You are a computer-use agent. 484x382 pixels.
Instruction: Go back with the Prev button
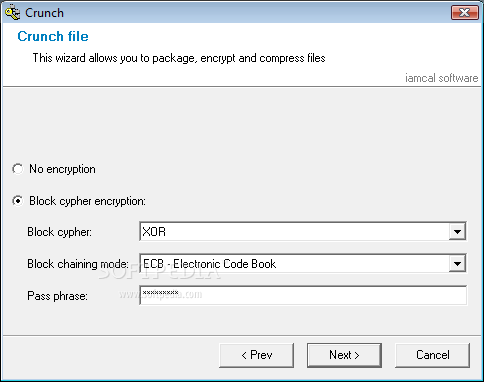pyautogui.click(x=256, y=355)
